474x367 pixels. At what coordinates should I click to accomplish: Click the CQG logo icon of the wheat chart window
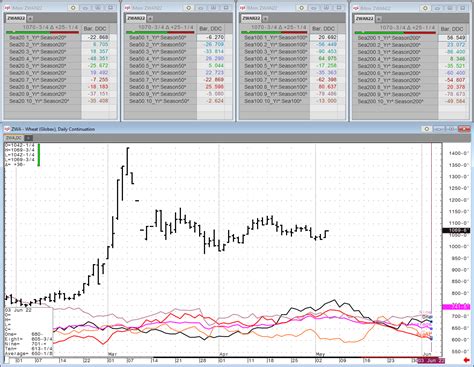click(x=7, y=129)
